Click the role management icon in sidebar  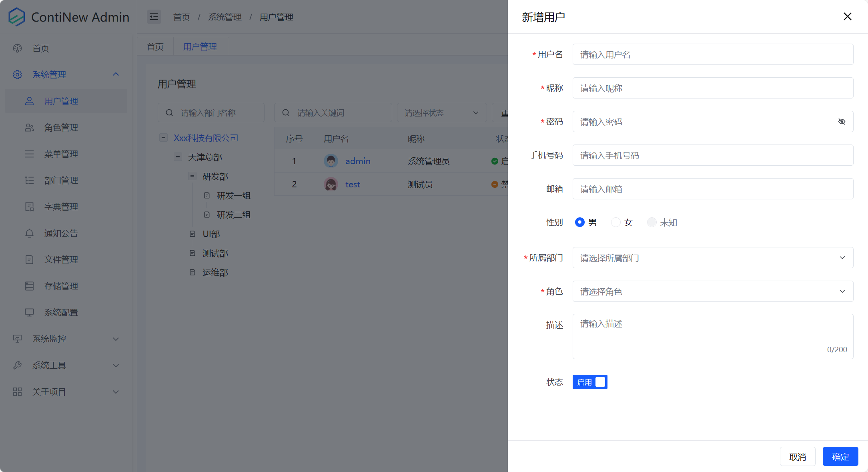pos(29,127)
